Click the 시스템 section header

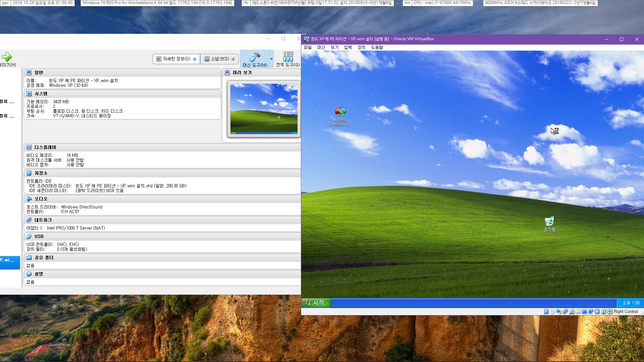[x=122, y=94]
